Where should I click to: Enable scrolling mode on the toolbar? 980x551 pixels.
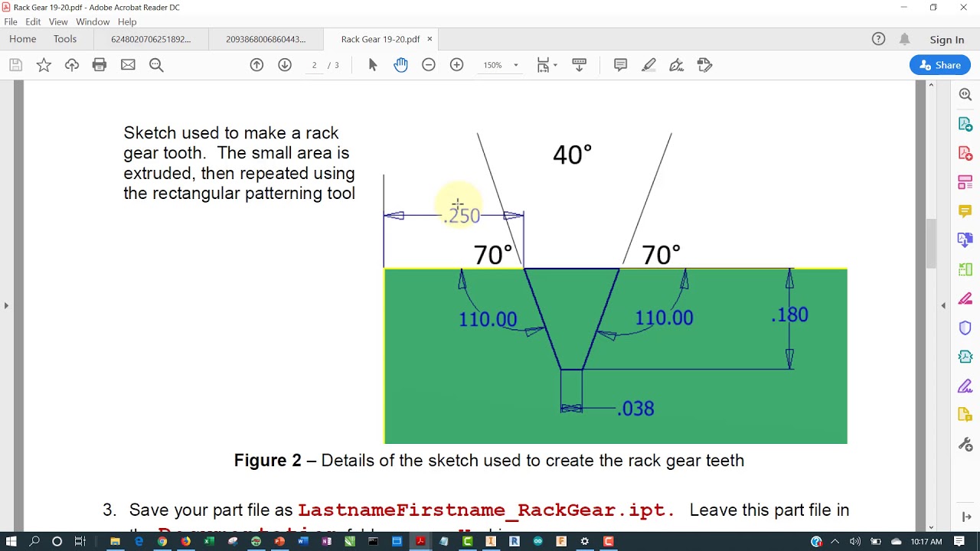tap(579, 65)
